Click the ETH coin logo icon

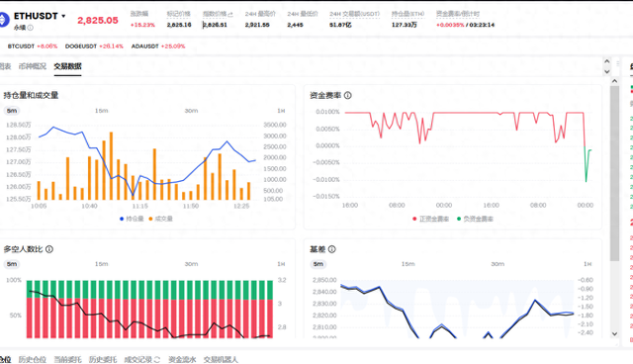(4, 20)
